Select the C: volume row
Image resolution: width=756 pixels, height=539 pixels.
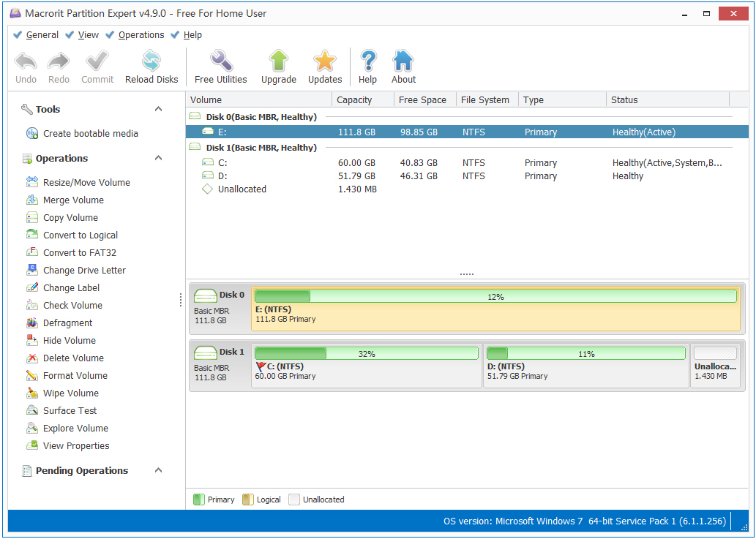pyautogui.click(x=467, y=163)
